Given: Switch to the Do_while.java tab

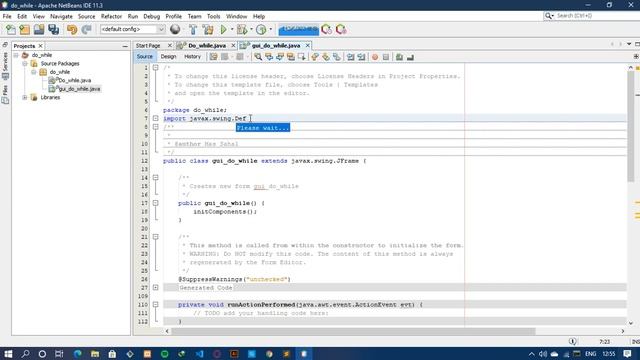Looking at the screenshot, I should click(207, 46).
